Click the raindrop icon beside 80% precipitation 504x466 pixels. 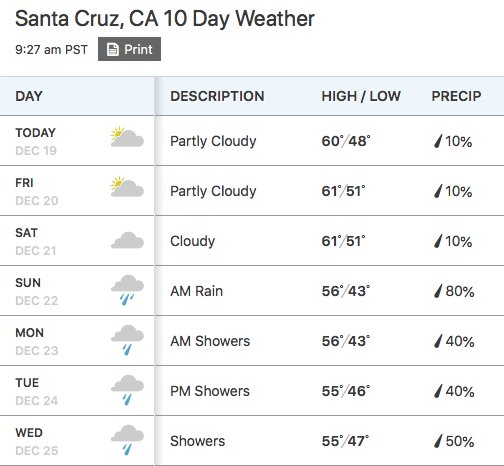tap(438, 291)
